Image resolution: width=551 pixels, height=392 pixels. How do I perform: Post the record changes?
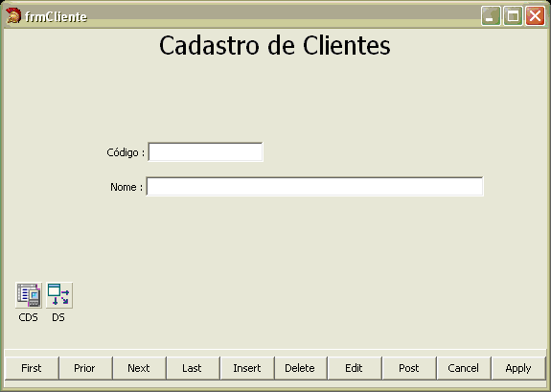(x=409, y=368)
